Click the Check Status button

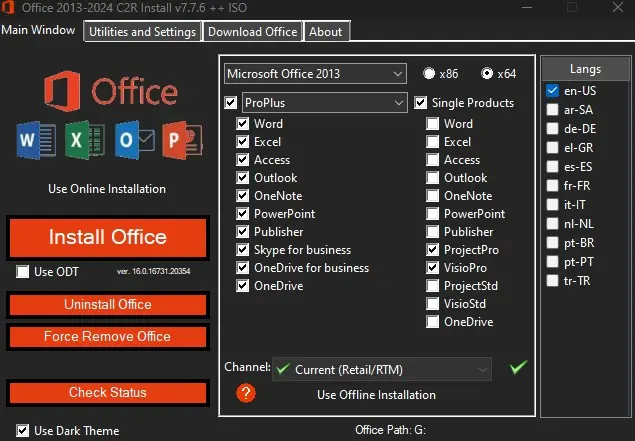coord(108,392)
